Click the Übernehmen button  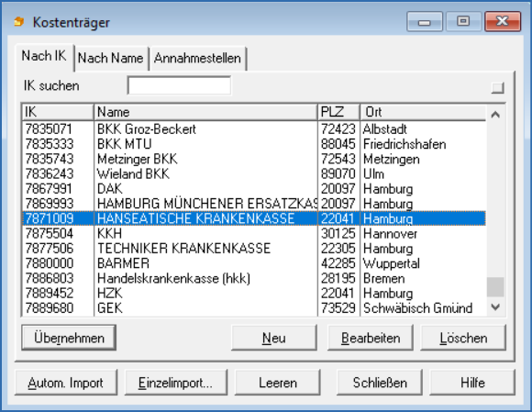[x=69, y=338]
